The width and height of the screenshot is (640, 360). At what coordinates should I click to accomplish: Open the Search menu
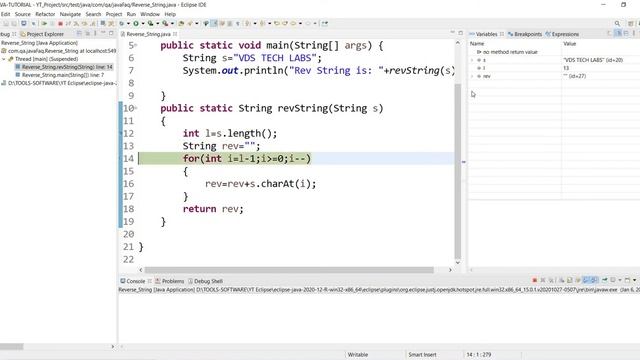(x=93, y=14)
